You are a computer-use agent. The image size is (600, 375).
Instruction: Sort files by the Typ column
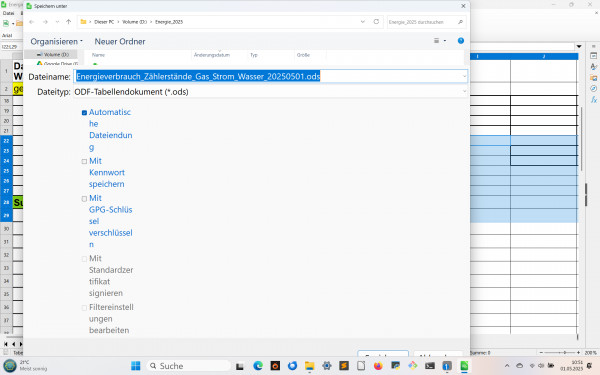tap(254, 55)
